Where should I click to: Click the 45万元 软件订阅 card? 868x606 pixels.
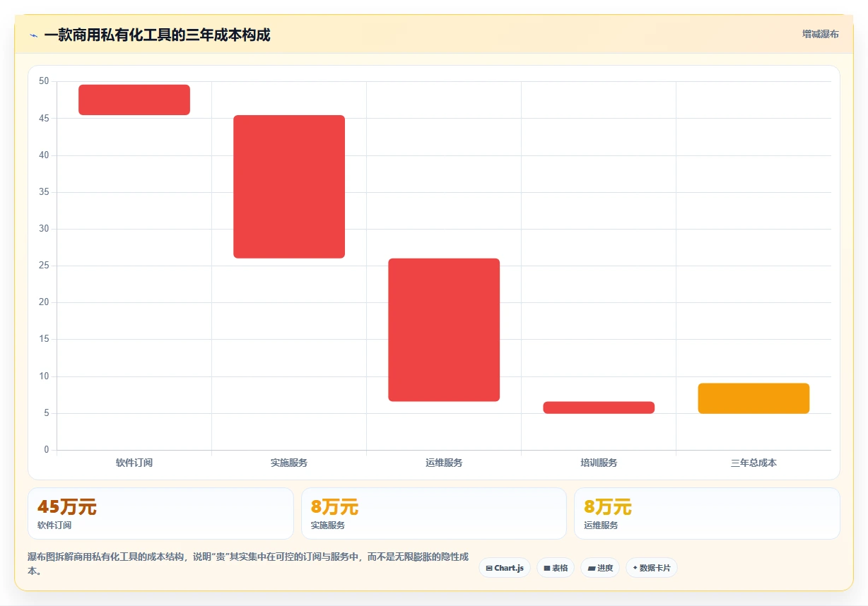pyautogui.click(x=160, y=513)
